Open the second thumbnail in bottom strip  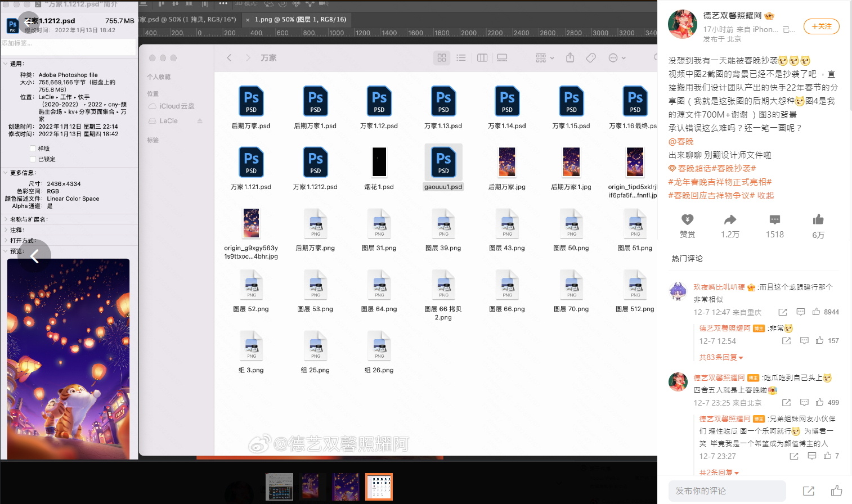[312, 487]
